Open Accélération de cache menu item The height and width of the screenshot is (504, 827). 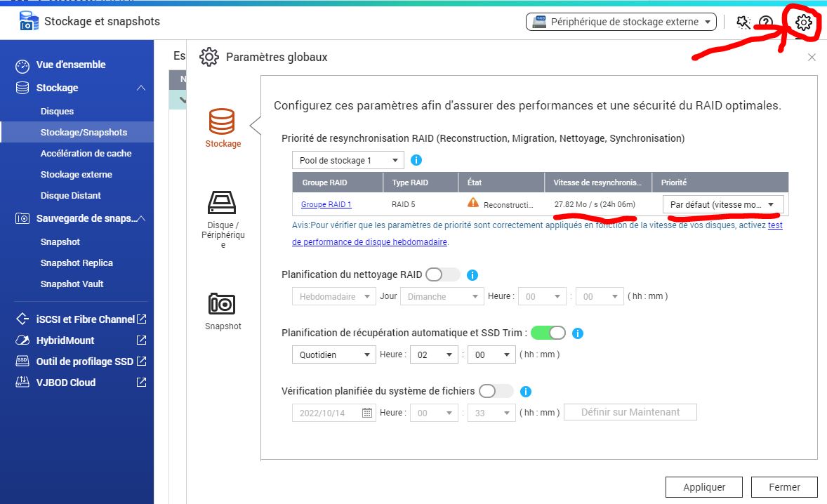(x=86, y=153)
